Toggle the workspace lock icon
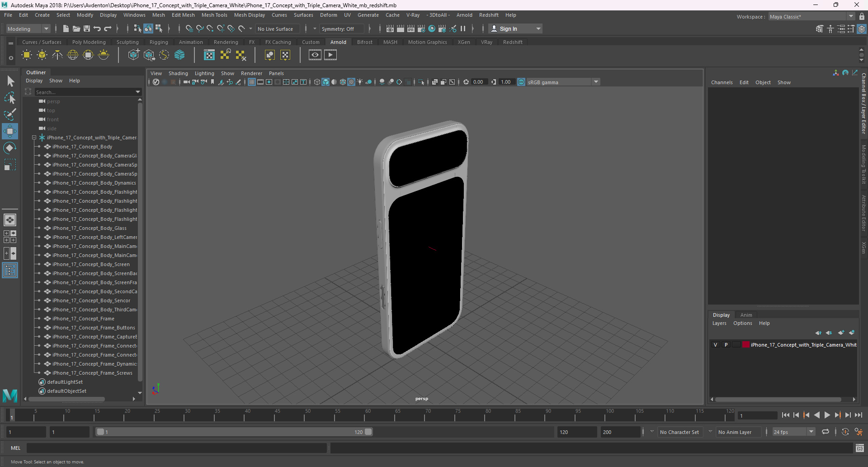The height and width of the screenshot is (467, 868). click(x=862, y=16)
